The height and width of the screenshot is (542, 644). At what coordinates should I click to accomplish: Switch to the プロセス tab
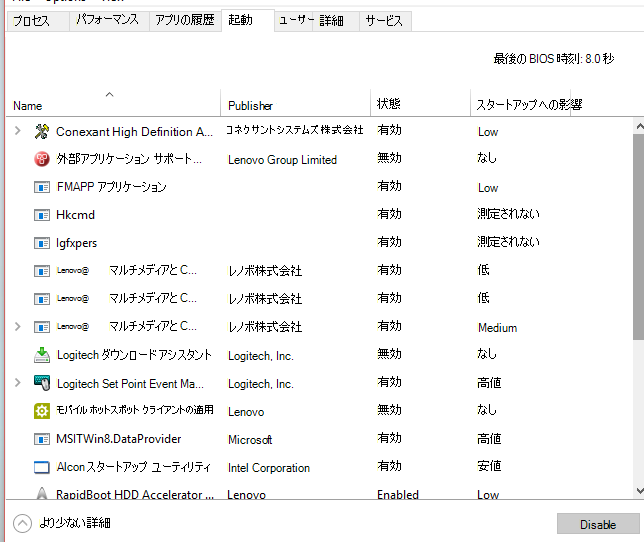pyautogui.click(x=38, y=21)
